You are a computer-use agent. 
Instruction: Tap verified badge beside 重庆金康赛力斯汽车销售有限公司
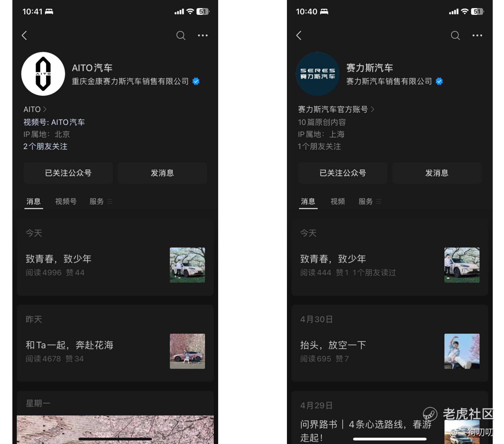point(196,81)
